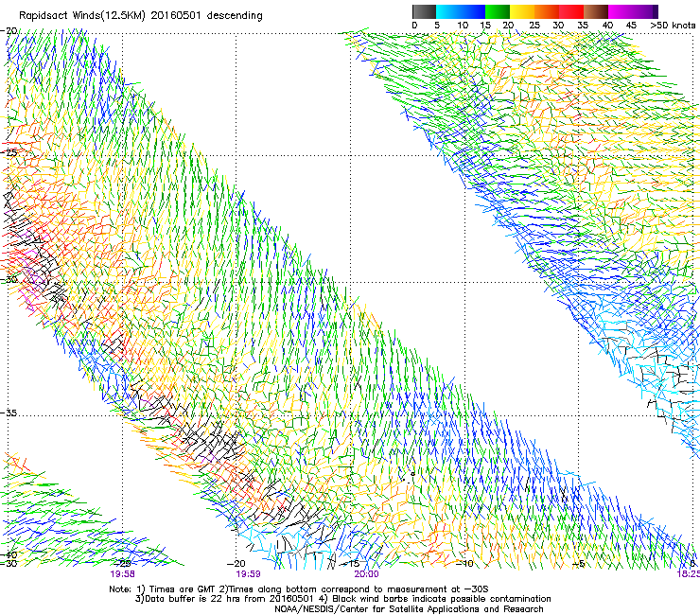Click the "25" legend label
The width and height of the screenshot is (700, 615).
tap(534, 26)
